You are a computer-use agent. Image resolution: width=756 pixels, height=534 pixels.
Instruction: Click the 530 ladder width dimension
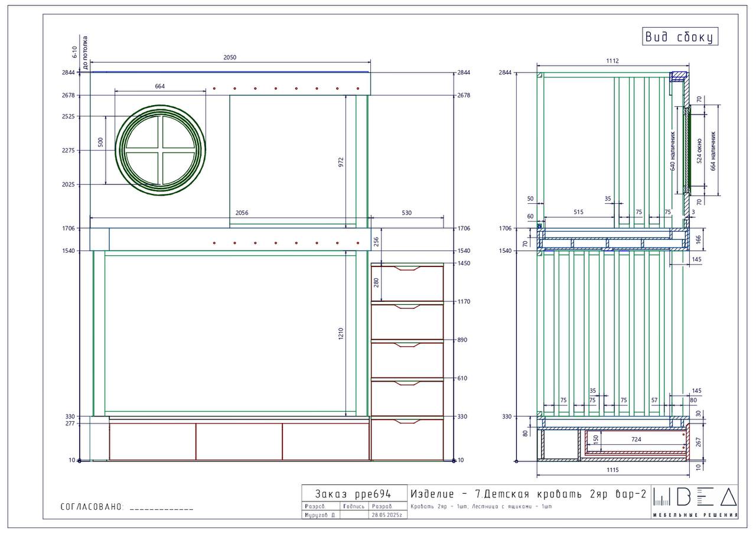coord(406,213)
